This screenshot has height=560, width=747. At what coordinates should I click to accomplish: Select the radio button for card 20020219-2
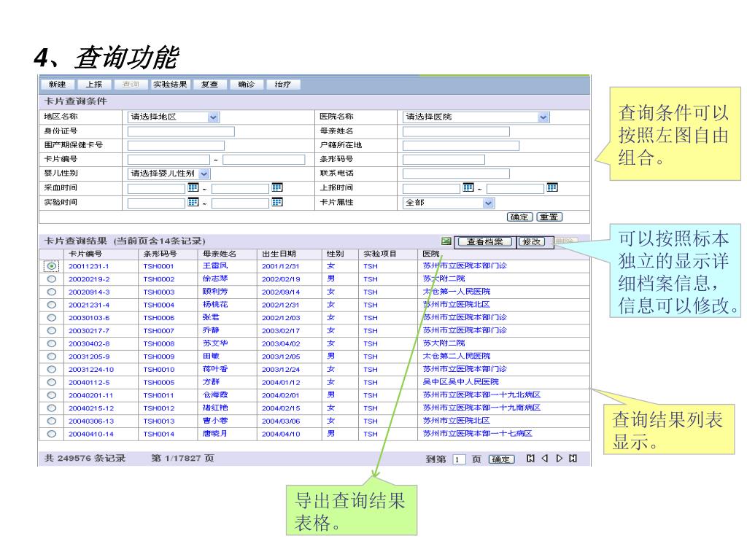click(x=52, y=279)
